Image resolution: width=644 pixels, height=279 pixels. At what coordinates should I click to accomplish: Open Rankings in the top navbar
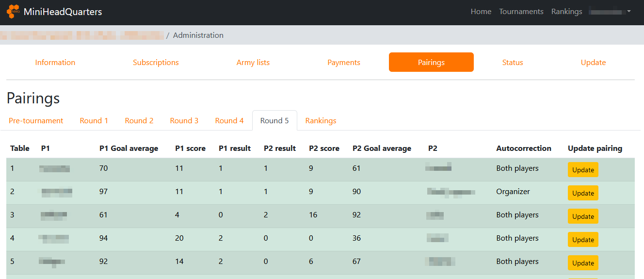point(566,12)
